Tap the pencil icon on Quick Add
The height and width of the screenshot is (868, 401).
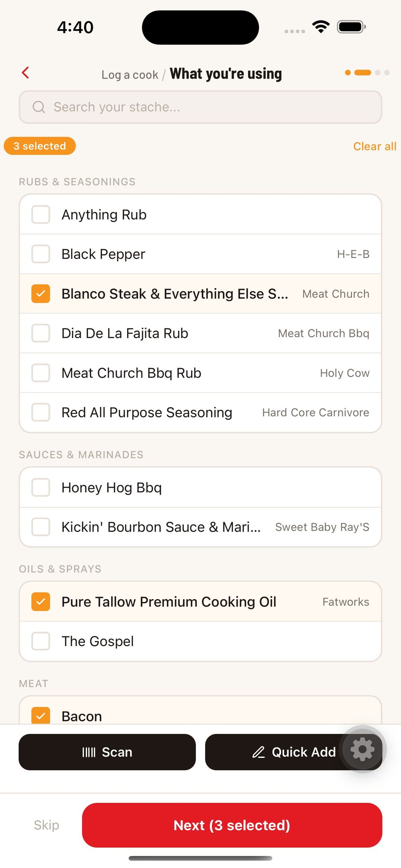point(259,752)
